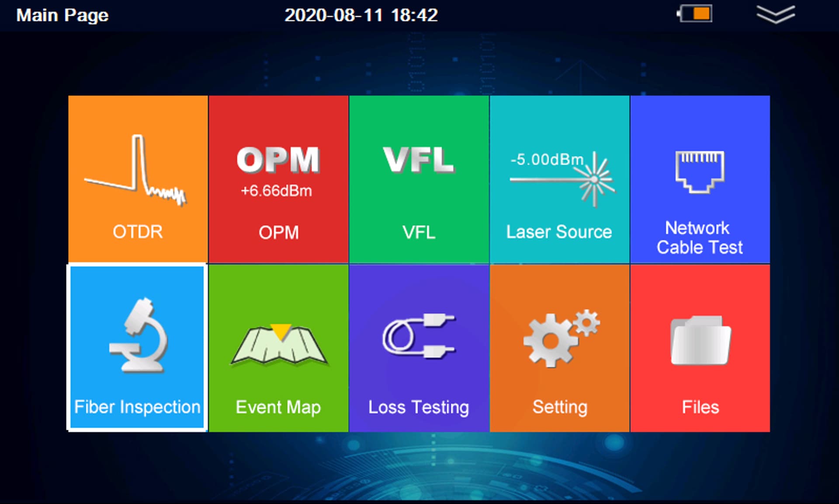
Task: Open the Loss Testing tile
Action: pyautogui.click(x=419, y=348)
